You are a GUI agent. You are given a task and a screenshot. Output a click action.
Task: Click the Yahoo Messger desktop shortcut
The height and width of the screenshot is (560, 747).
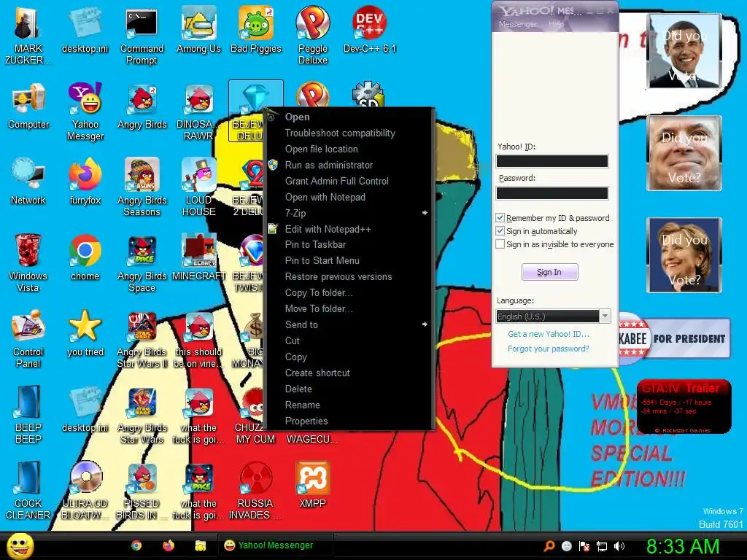85,112
